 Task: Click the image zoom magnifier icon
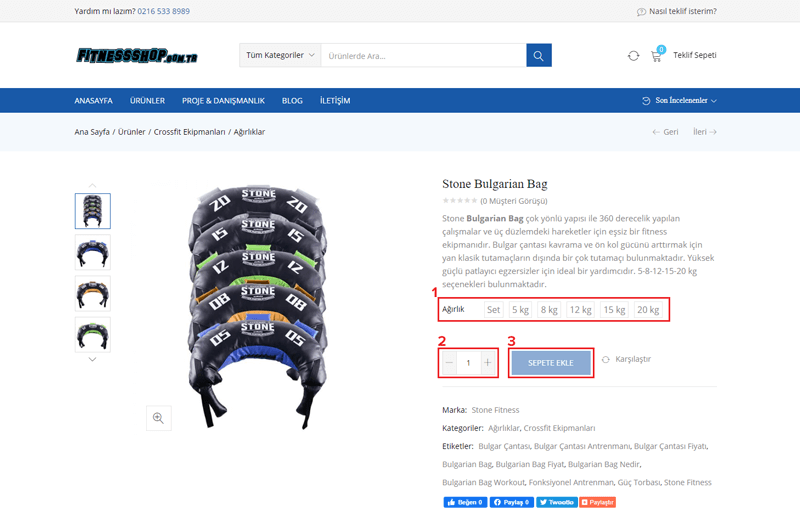(159, 418)
